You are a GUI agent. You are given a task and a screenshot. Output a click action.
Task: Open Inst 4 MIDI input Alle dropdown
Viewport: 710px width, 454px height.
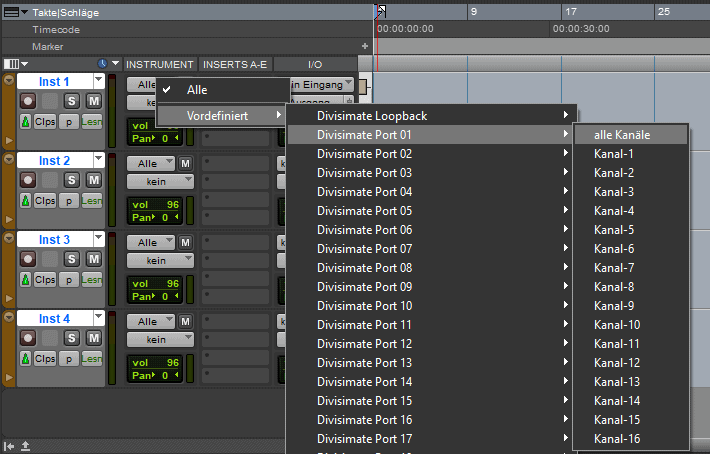pos(151,321)
